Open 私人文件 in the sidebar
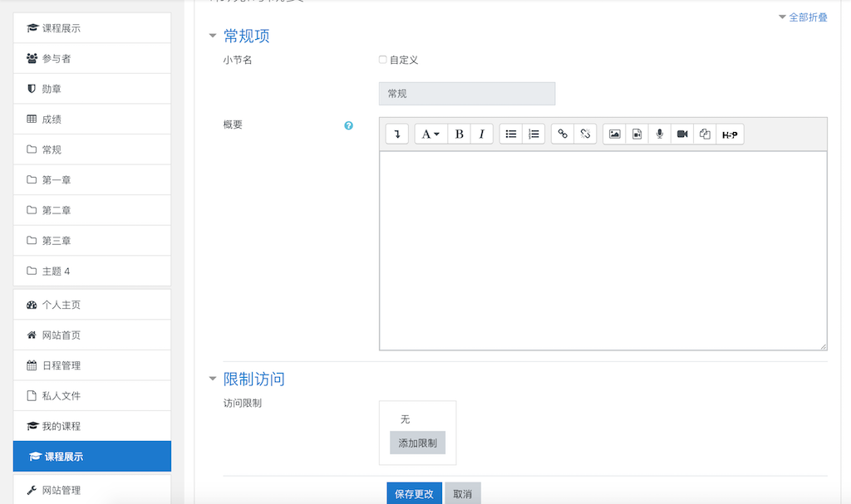The image size is (851, 504). click(x=91, y=396)
